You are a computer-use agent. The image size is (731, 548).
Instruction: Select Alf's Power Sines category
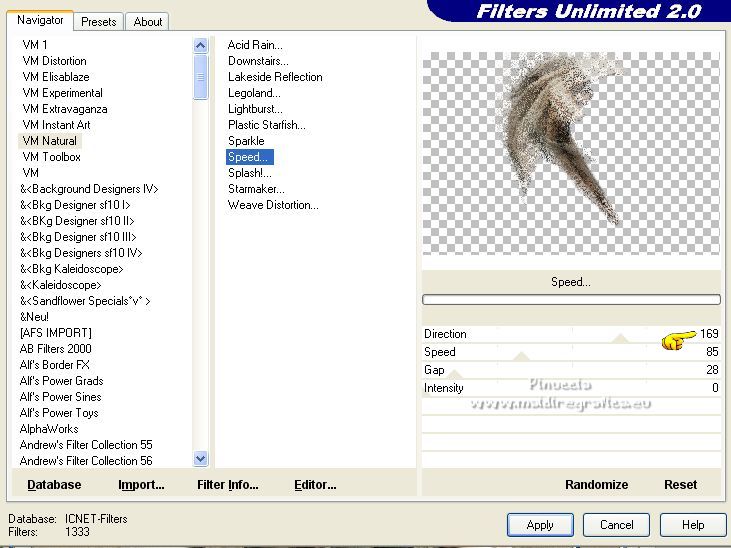[60, 397]
